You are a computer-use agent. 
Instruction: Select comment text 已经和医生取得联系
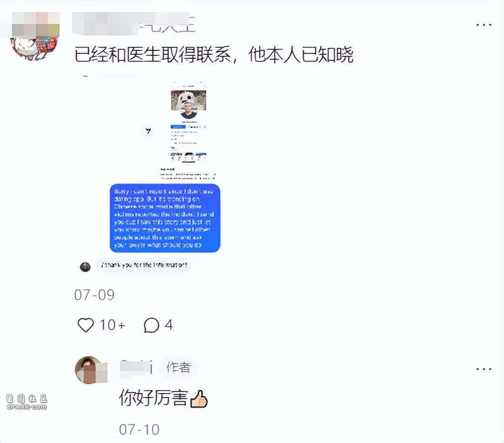click(x=152, y=54)
